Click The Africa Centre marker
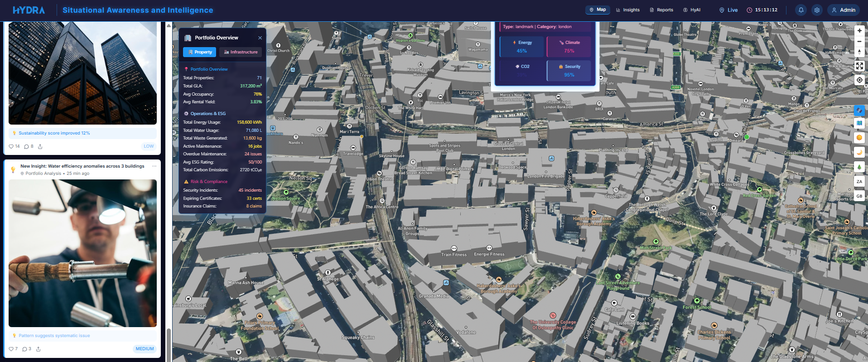 pyautogui.click(x=382, y=201)
